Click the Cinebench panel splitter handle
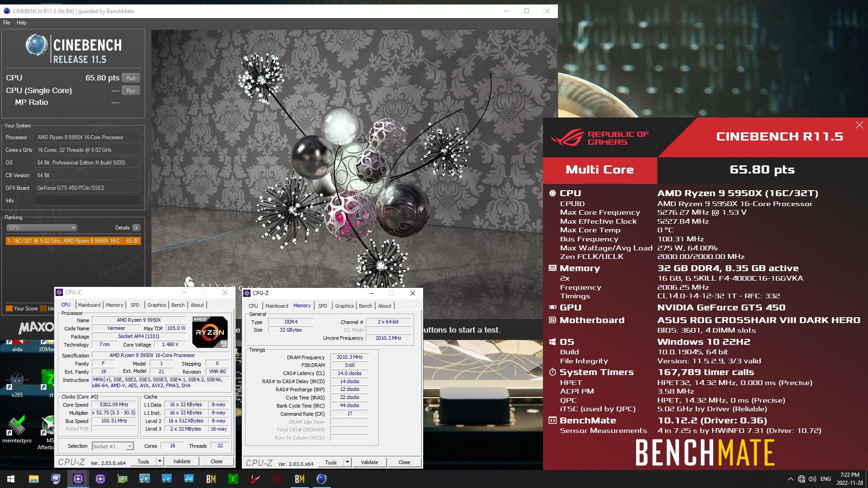 pos(148,183)
